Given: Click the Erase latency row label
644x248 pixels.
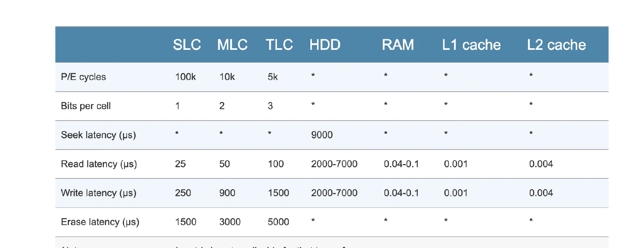Looking at the screenshot, I should click(x=100, y=222).
